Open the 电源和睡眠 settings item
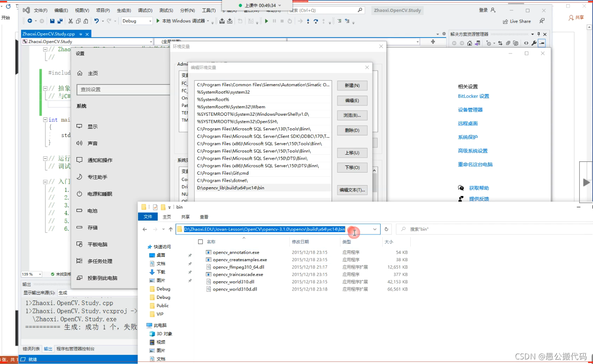This screenshot has height=364, width=593. coord(100,194)
